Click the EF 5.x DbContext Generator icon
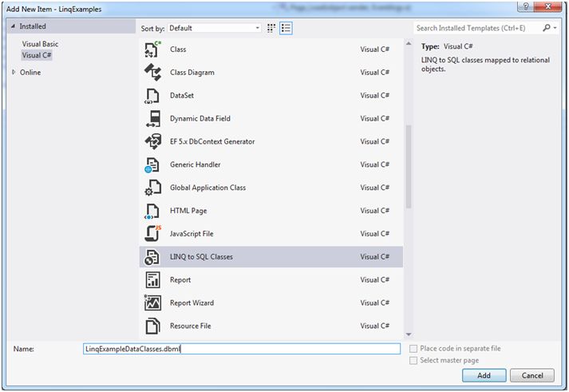Screen dimensions: 569x392 click(152, 141)
